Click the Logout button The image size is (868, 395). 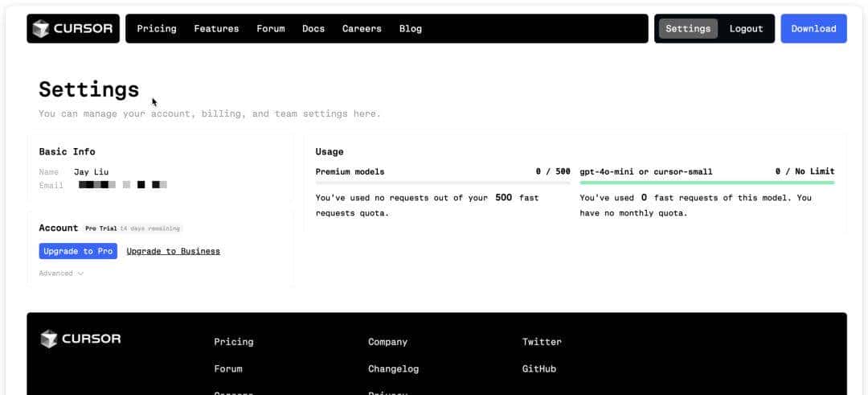[x=746, y=29]
